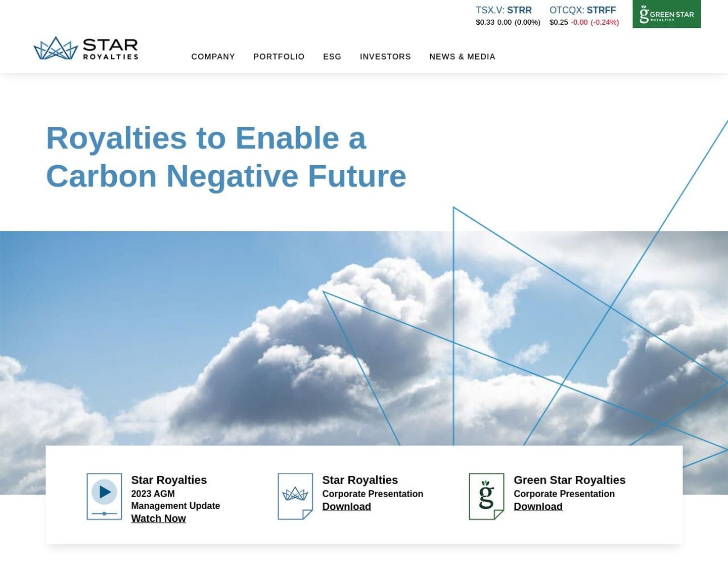
Task: Click the OTCQX: STRFF ticker symbol
Action: [x=582, y=10]
